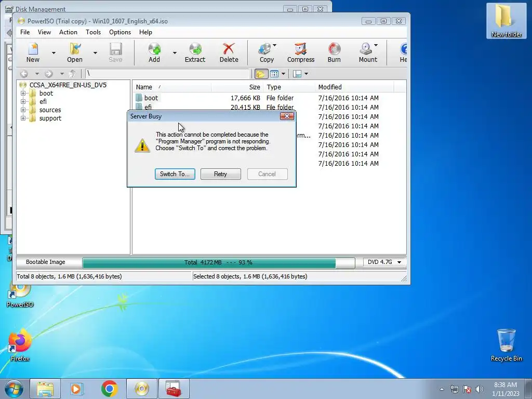Click the Bootable Image status label
Image resolution: width=532 pixels, height=399 pixels.
click(46, 262)
